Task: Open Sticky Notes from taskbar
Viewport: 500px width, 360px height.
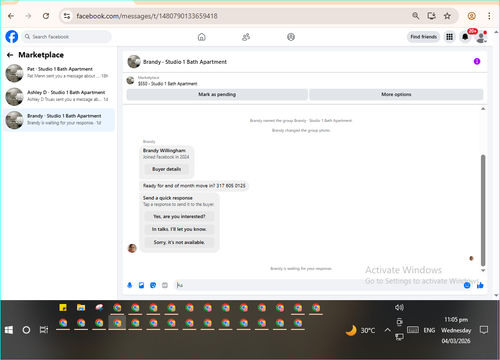Action: pyautogui.click(x=63, y=308)
